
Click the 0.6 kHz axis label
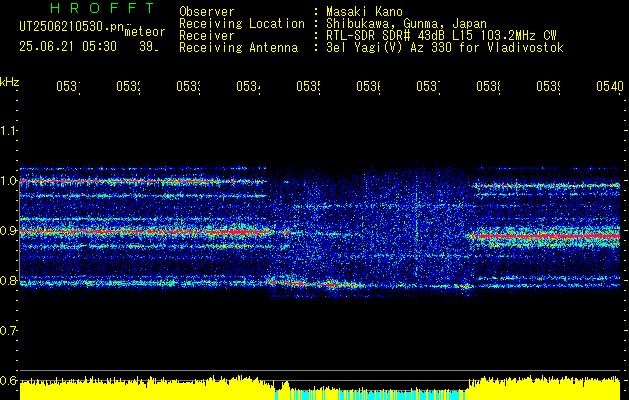(x=8, y=380)
